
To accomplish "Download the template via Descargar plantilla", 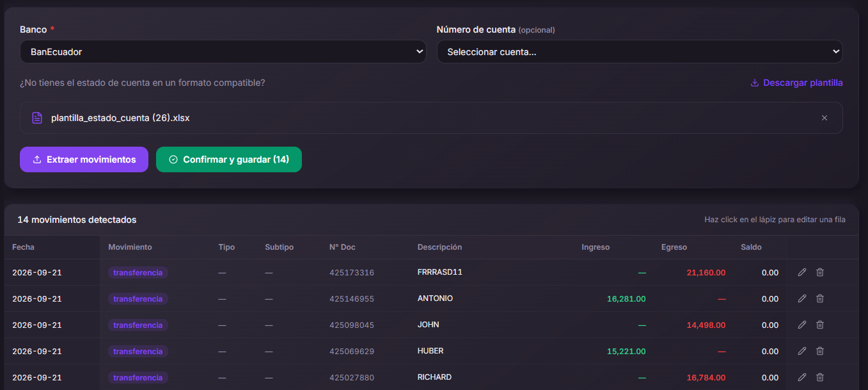I will point(796,83).
